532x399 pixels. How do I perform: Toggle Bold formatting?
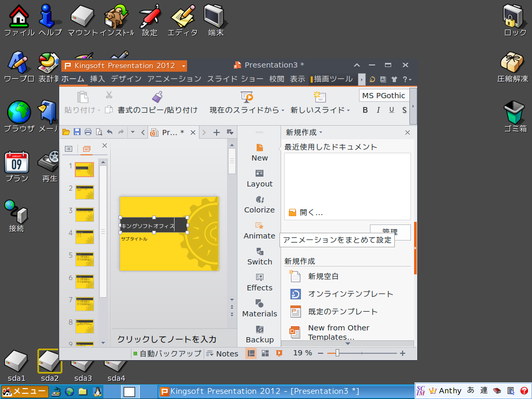[x=365, y=110]
